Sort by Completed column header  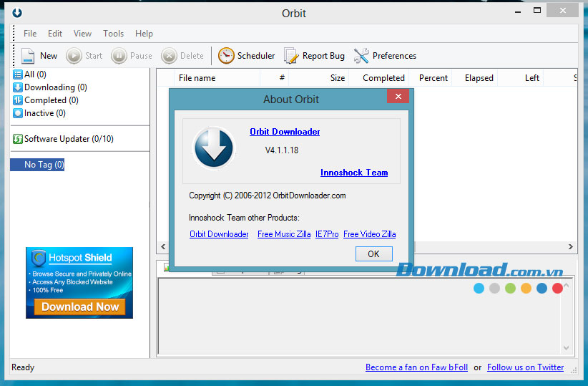(378, 78)
